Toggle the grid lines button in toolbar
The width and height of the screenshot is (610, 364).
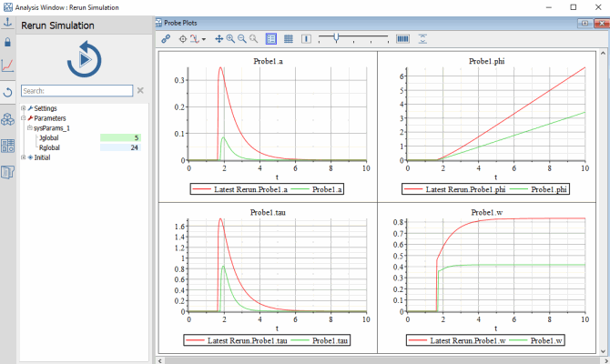pos(288,39)
